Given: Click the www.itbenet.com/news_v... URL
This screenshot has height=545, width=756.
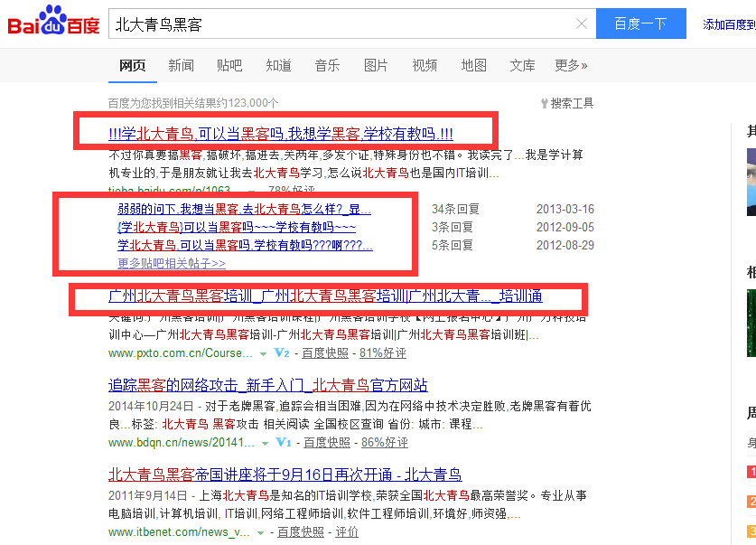Looking at the screenshot, I should (x=179, y=532).
